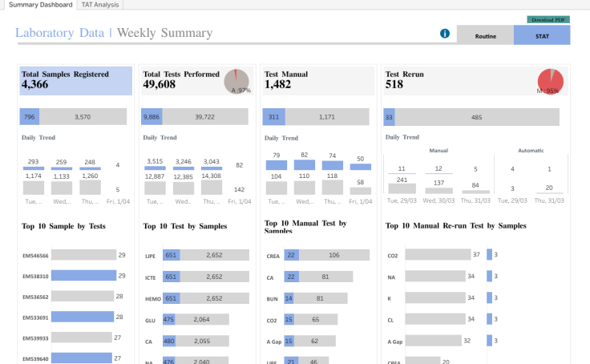The width and height of the screenshot is (590, 364).
Task: Click the LIPE 651 blue bar segment
Action: coord(172,255)
